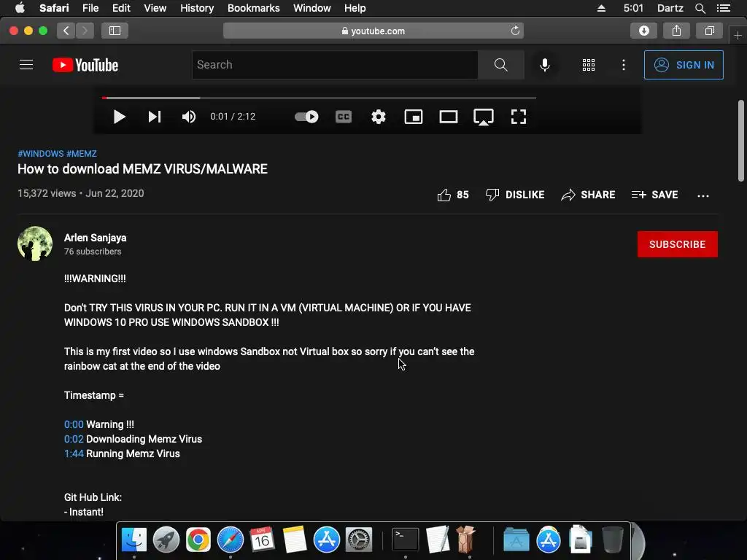Open the YouTube hamburger guide menu
The width and height of the screenshot is (747, 560).
coord(26,65)
